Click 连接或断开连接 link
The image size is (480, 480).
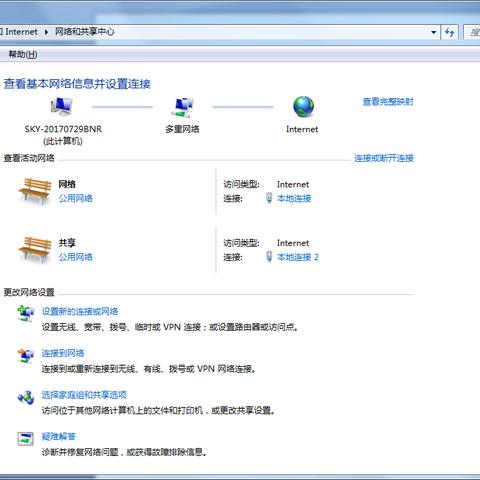pos(384,158)
